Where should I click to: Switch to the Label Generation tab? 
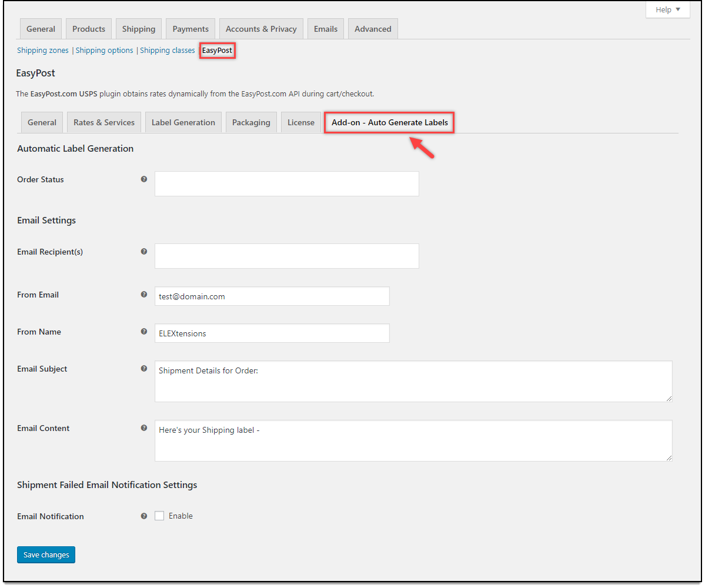pos(183,122)
